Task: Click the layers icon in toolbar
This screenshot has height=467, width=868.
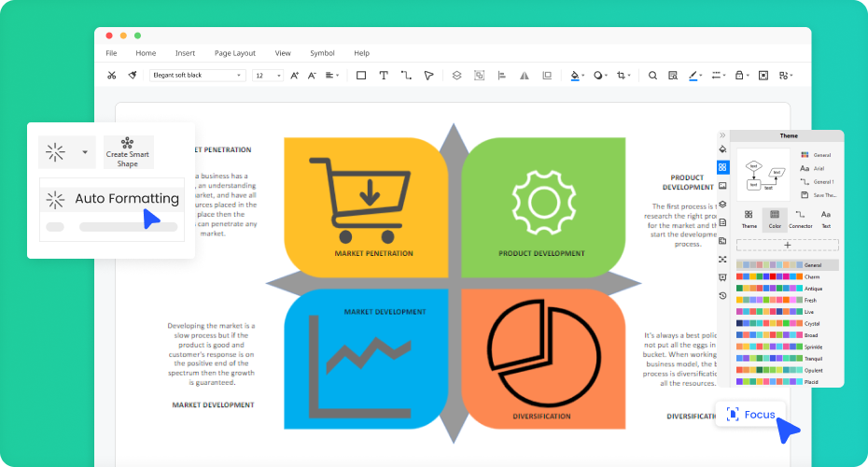Action: (x=456, y=76)
